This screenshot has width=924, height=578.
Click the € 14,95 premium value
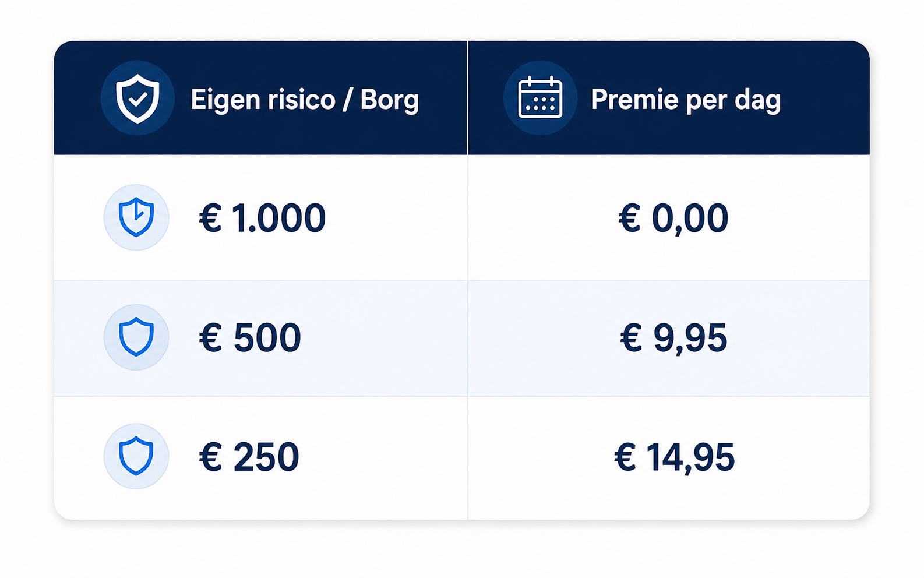(674, 457)
